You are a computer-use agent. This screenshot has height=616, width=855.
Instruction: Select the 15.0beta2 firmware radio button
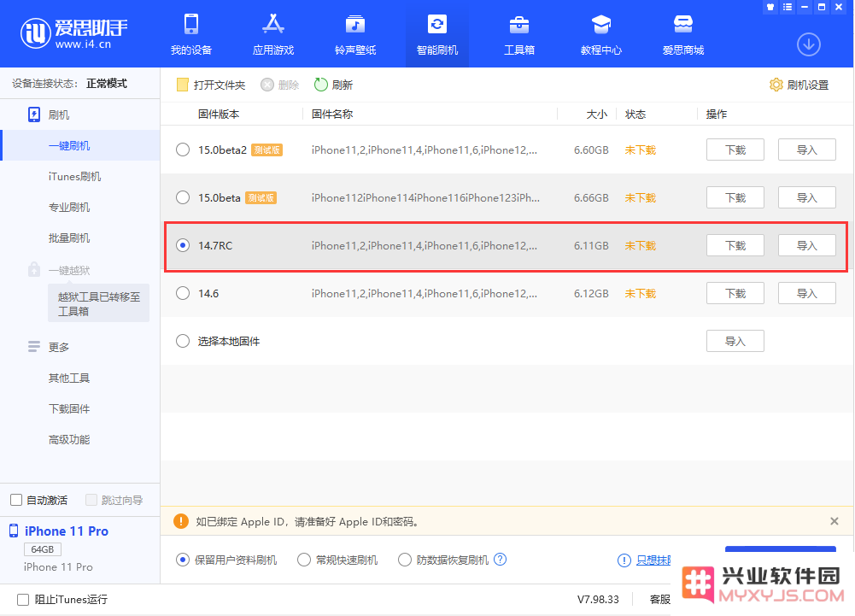(x=183, y=150)
